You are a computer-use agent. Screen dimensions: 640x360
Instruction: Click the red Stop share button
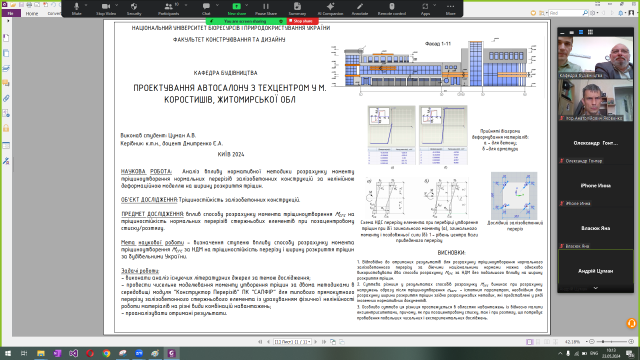(301, 21)
